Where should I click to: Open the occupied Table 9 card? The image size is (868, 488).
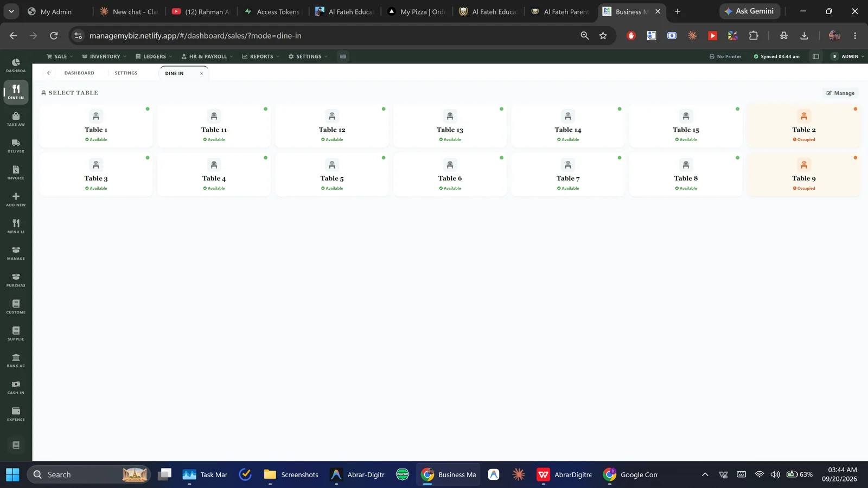[x=803, y=175]
